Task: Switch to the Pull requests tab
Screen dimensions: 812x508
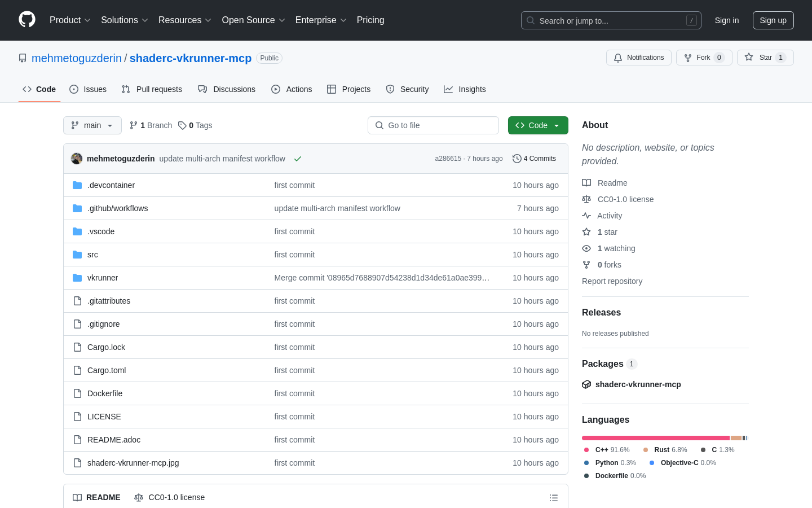Action: 152,89
